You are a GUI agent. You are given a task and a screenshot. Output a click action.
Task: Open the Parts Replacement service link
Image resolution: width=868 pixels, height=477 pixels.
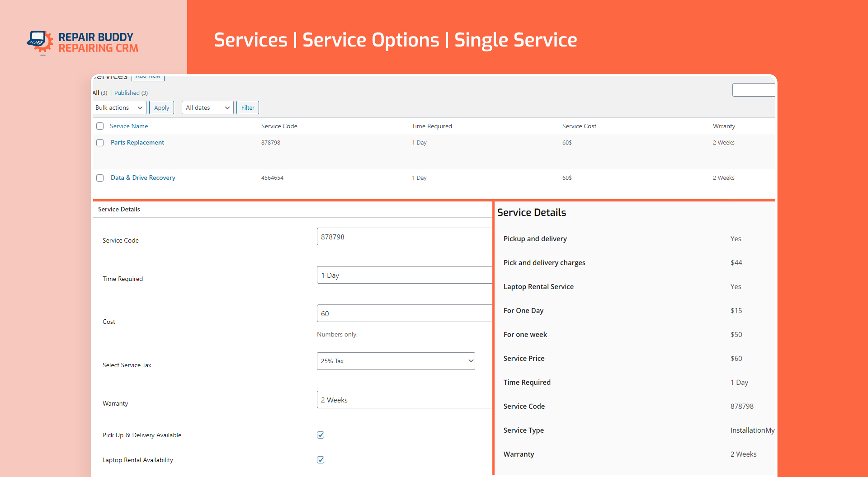tap(137, 142)
